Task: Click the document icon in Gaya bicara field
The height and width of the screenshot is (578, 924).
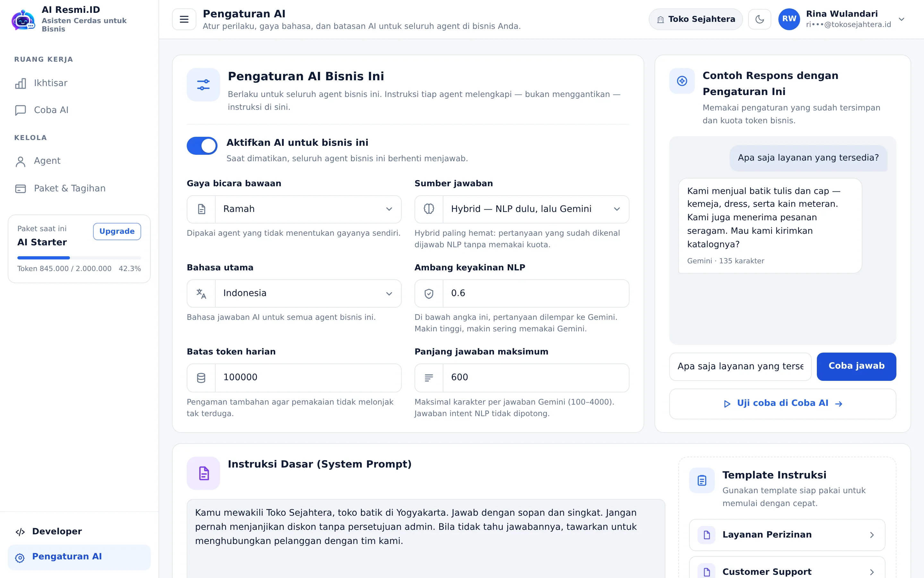Action: [x=201, y=209]
